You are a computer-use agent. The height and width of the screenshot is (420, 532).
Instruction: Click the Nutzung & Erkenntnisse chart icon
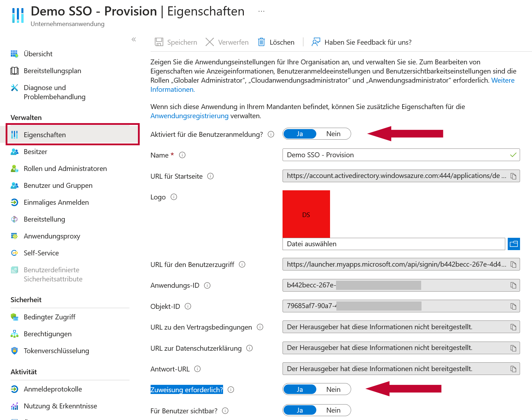(14, 406)
